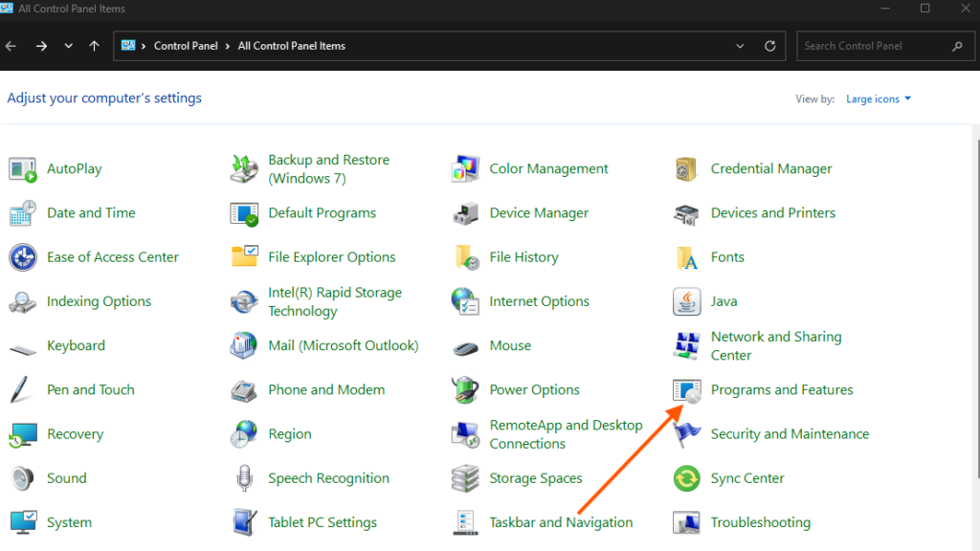The width and height of the screenshot is (980, 551).
Task: Expand chevron after Control Panel breadcrumb
Action: [227, 46]
